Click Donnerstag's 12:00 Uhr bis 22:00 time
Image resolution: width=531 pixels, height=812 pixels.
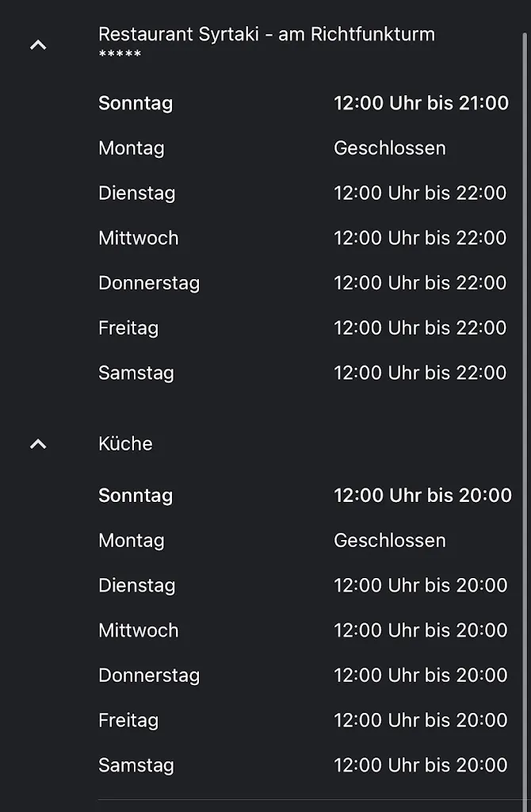420,283
